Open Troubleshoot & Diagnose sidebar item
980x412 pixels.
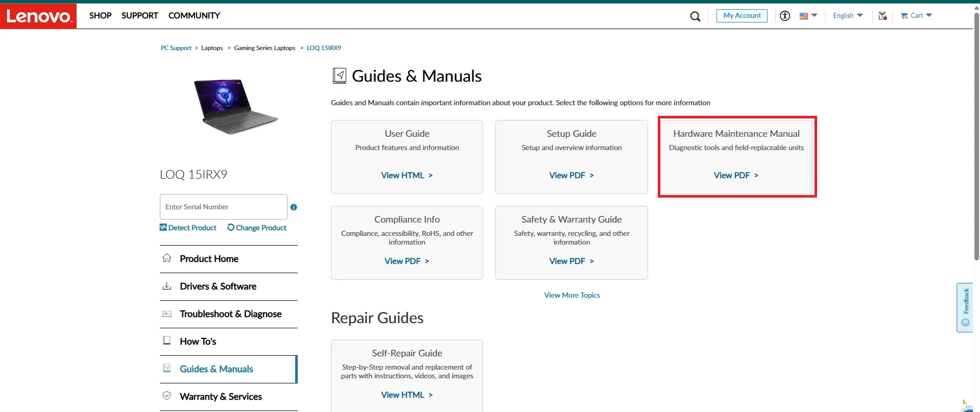[230, 314]
